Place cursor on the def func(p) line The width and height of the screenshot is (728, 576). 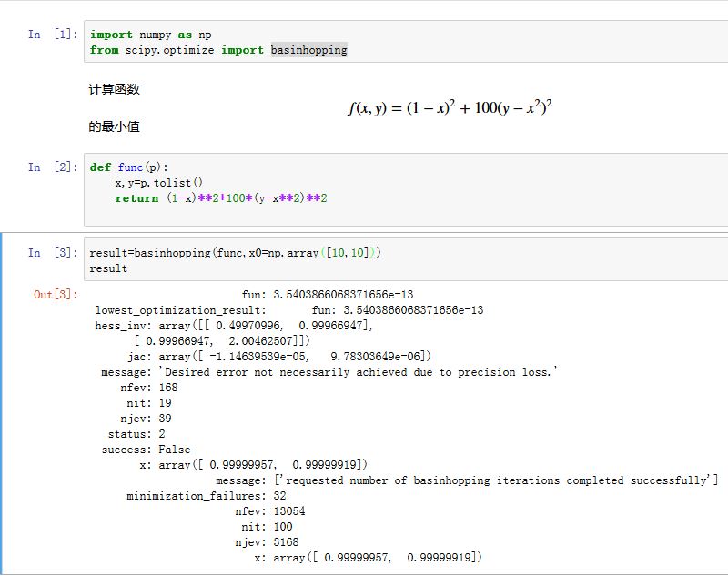click(x=129, y=167)
